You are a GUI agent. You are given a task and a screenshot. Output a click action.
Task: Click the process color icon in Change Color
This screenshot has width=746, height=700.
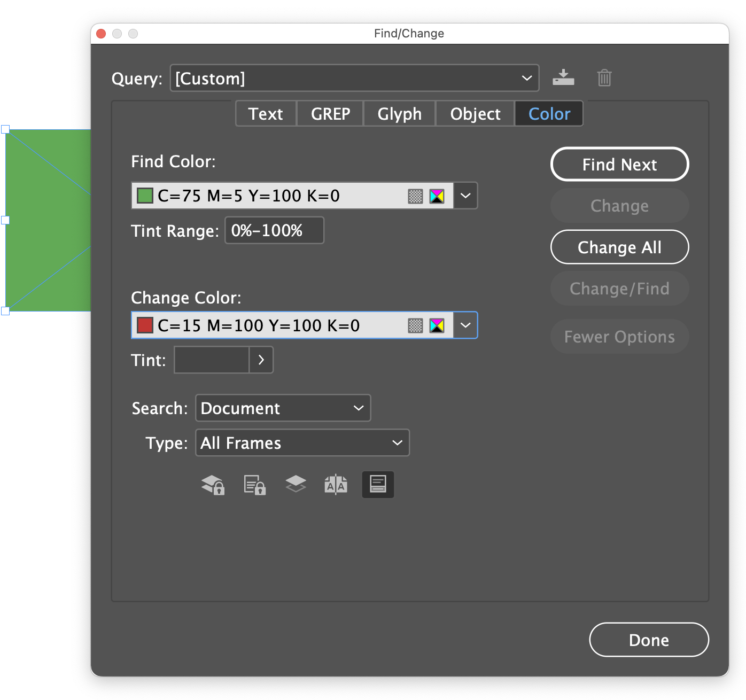(415, 325)
